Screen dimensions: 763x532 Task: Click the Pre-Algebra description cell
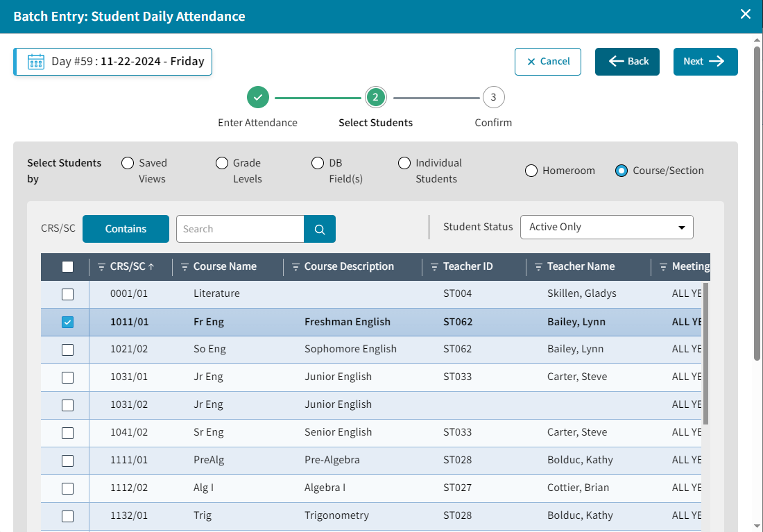332,461
